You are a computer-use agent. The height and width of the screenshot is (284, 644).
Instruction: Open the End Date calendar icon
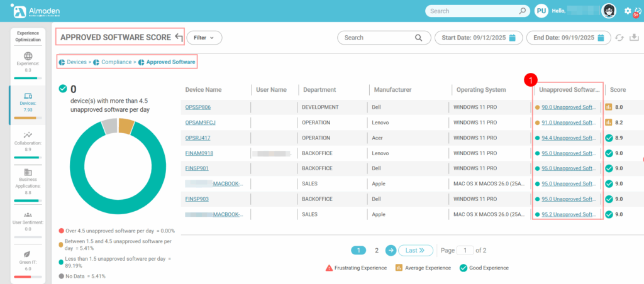click(601, 38)
